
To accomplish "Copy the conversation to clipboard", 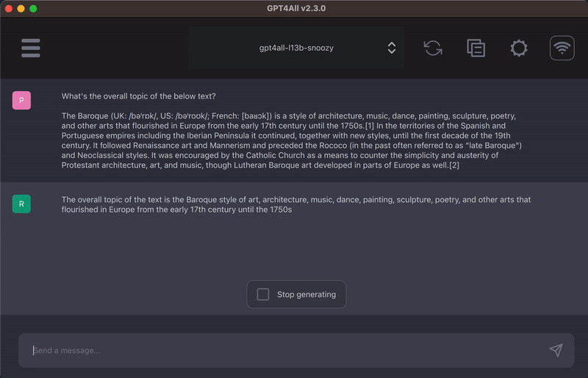I will tap(476, 48).
